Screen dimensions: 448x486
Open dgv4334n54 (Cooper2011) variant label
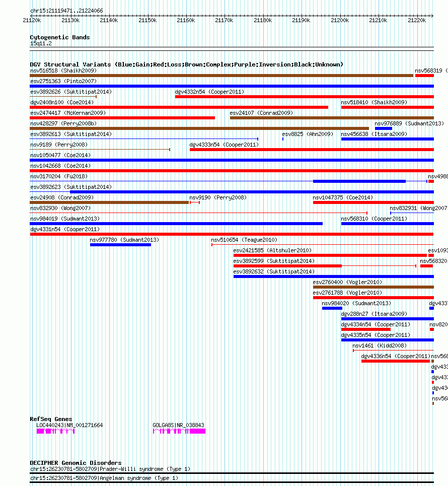[x=376, y=324]
